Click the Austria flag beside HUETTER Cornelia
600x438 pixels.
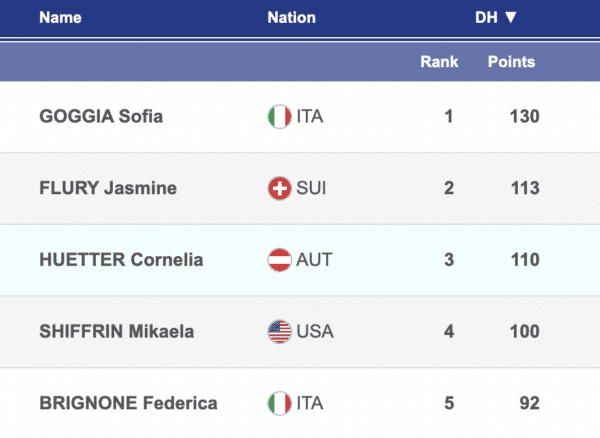tap(279, 260)
